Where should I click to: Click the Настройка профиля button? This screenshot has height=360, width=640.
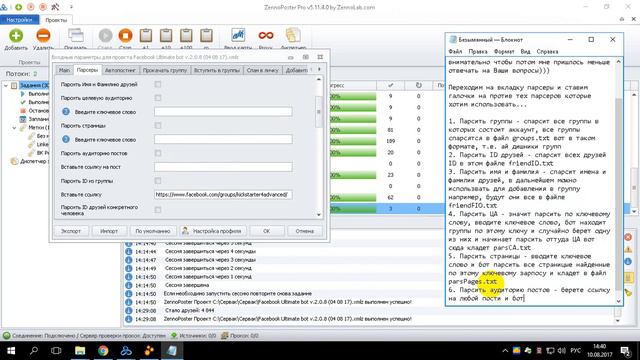pos(213,231)
